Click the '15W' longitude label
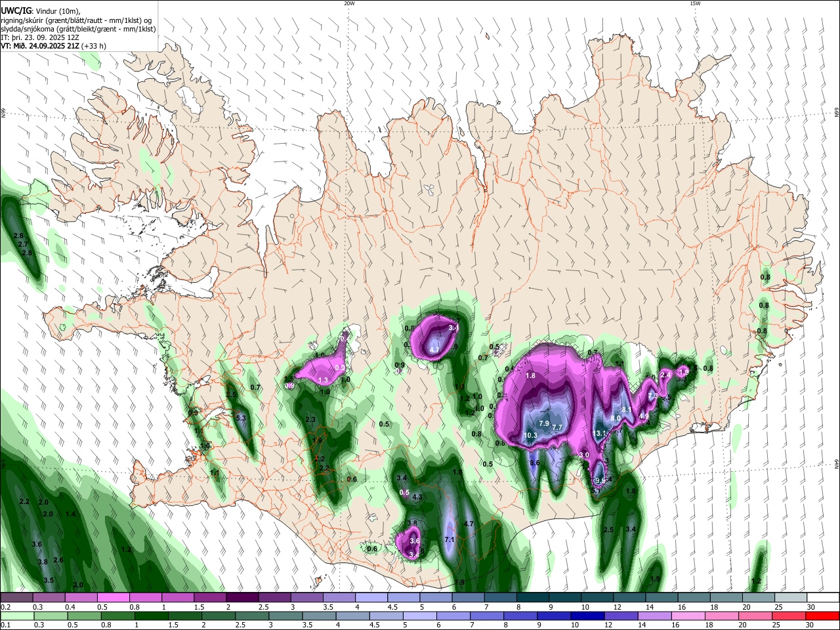840x630 pixels. pyautogui.click(x=695, y=3)
